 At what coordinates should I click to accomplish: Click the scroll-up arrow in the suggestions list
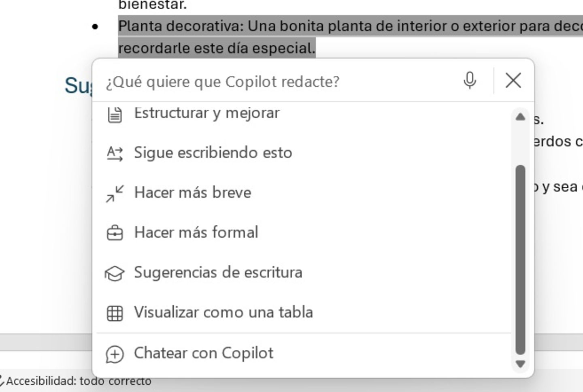coord(519,117)
